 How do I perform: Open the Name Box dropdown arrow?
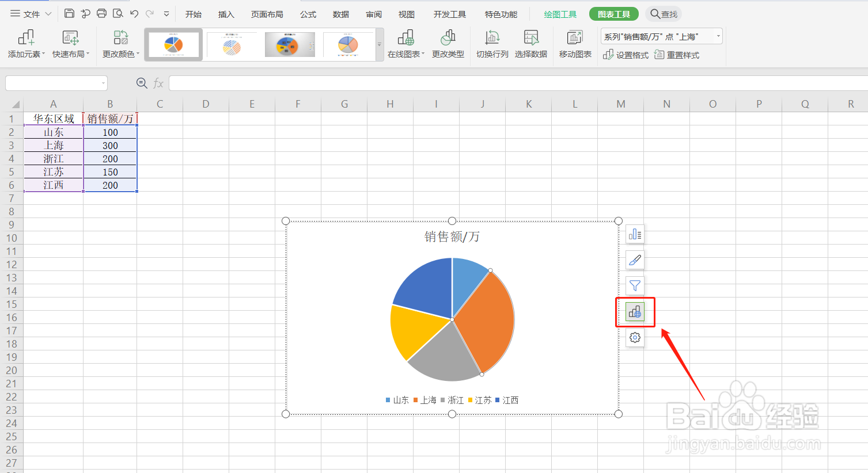(104, 83)
